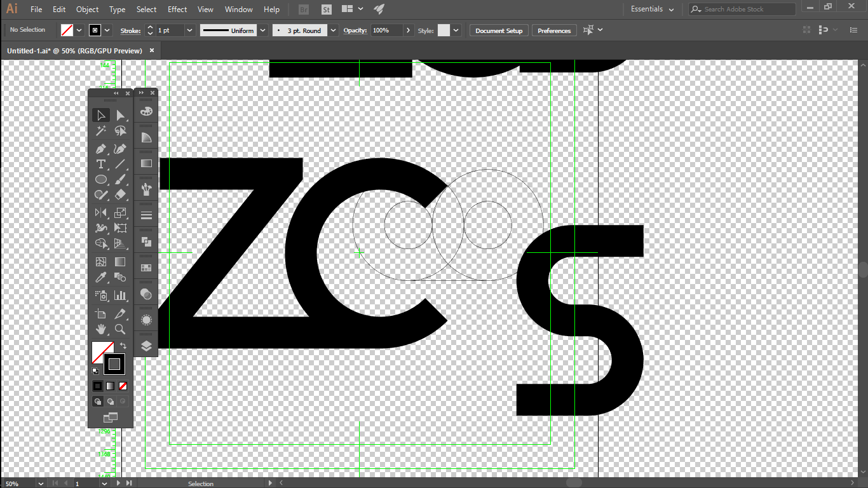Open the 3 pt. Round brush dropdown
This screenshot has height=488, width=868.
pyautogui.click(x=332, y=30)
